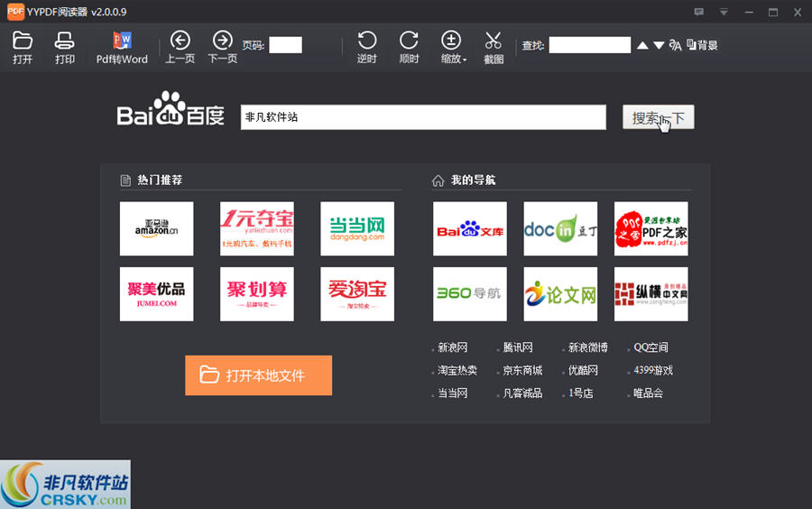Maximize the YYPDF reader window
The width and height of the screenshot is (812, 509).
click(773, 12)
